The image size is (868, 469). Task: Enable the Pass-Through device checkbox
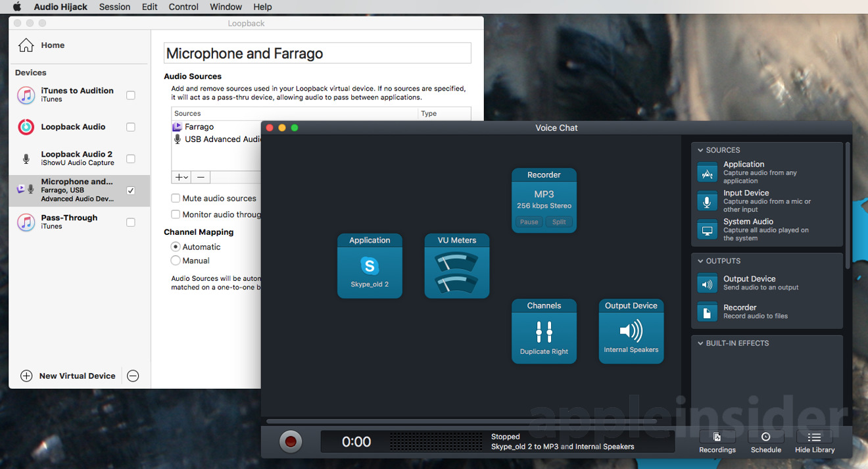pos(131,222)
